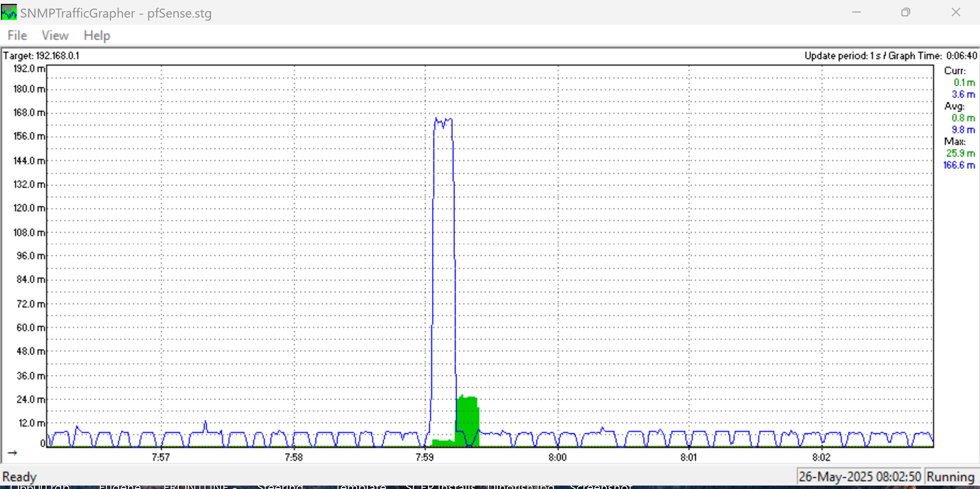Minimize the SNMPTrafficGrapher window
This screenshot has width=980, height=489.
pos(856,12)
